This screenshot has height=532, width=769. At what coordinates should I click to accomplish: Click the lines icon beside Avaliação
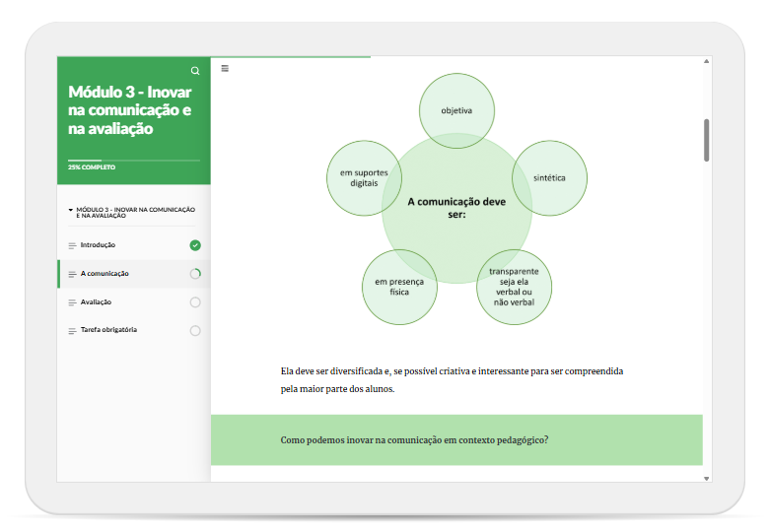(72, 302)
